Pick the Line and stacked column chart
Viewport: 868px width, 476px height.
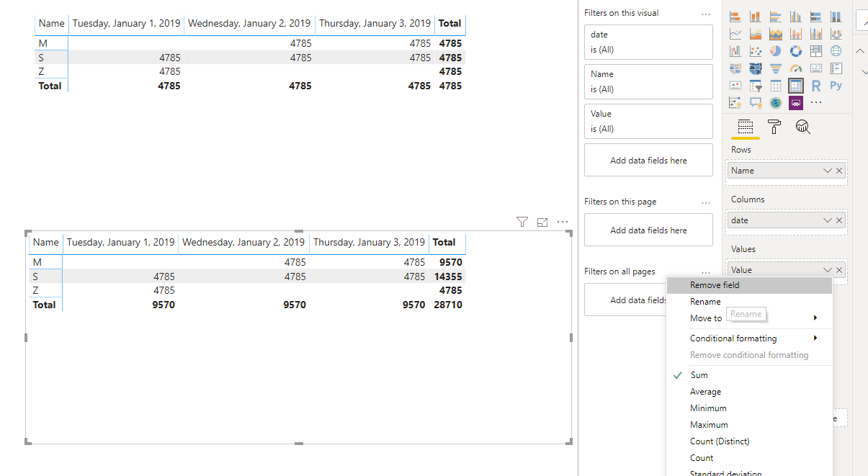point(796,34)
